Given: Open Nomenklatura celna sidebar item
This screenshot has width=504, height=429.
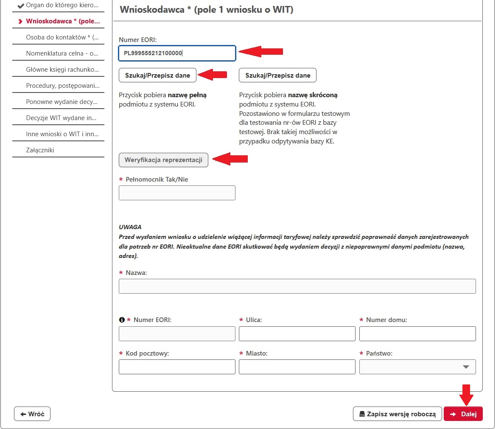Looking at the screenshot, I should (62, 53).
